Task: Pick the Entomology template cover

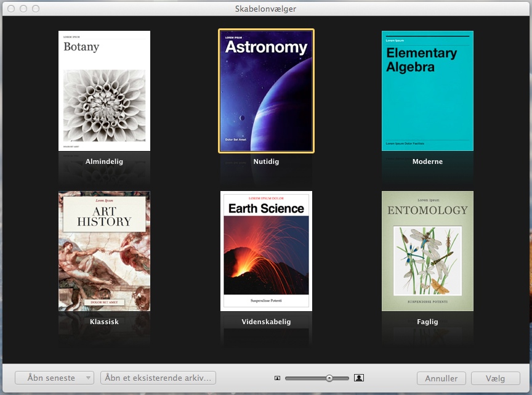Action: click(x=427, y=251)
